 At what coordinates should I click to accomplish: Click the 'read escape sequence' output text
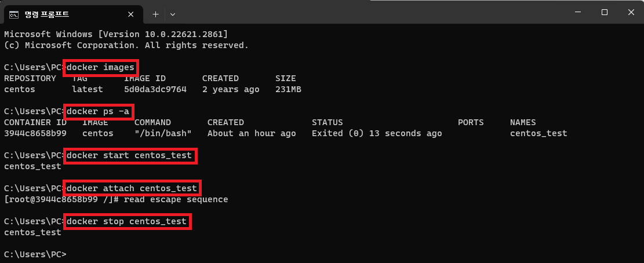[176, 200]
